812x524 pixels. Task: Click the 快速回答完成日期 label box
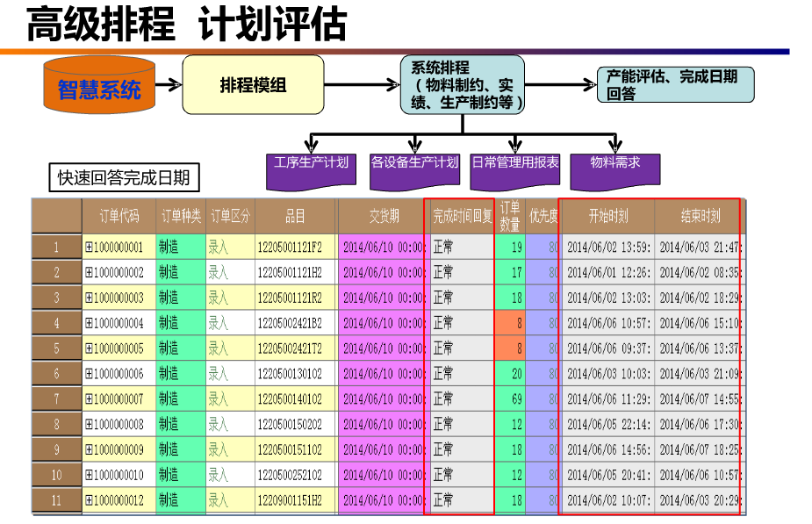pos(123,178)
